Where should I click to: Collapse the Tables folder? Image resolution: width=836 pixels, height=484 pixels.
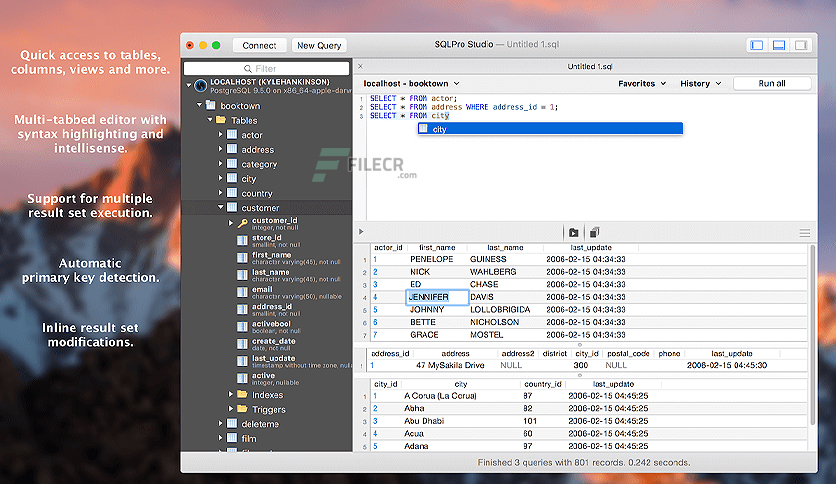coord(210,120)
